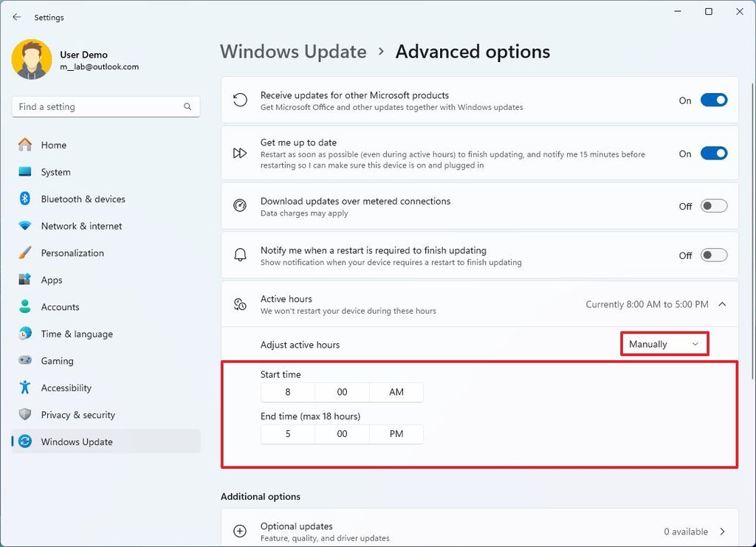Viewport: 756px width, 547px height.
Task: Open Windows Update breadcrumb link
Action: (293, 52)
